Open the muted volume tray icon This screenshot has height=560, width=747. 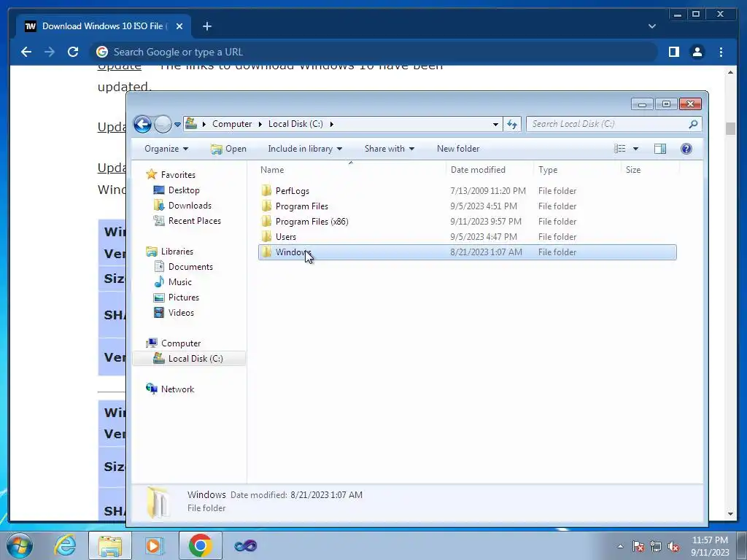pos(673,547)
